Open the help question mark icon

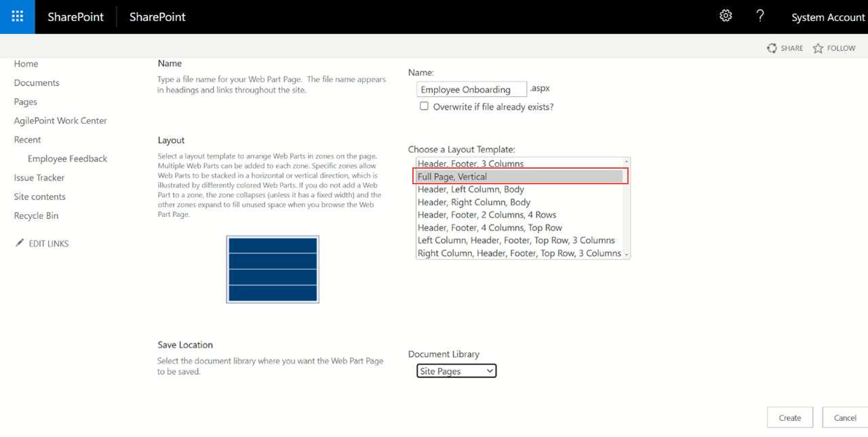[760, 16]
